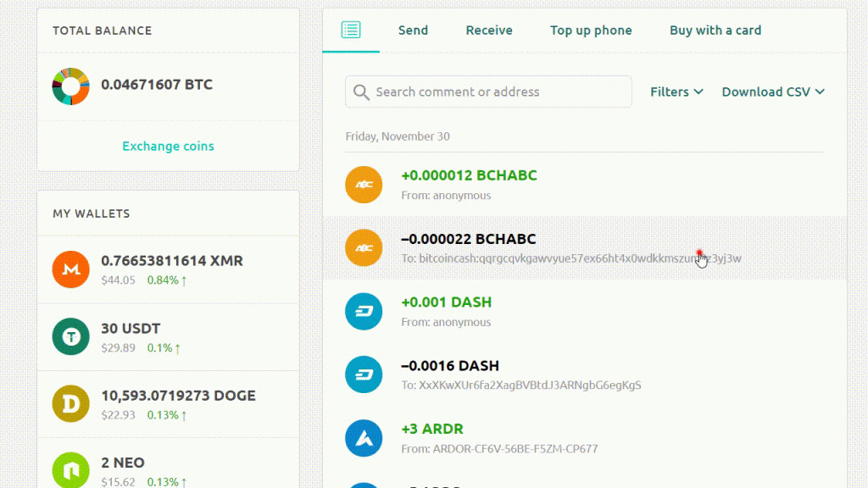Click the total balance donut chart

point(71,86)
